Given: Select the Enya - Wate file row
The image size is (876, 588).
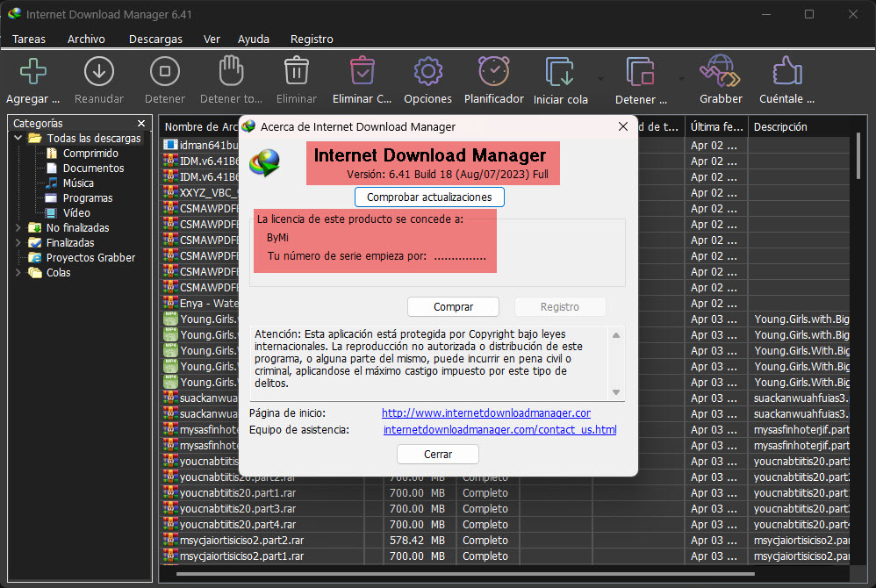Looking at the screenshot, I should coord(201,303).
